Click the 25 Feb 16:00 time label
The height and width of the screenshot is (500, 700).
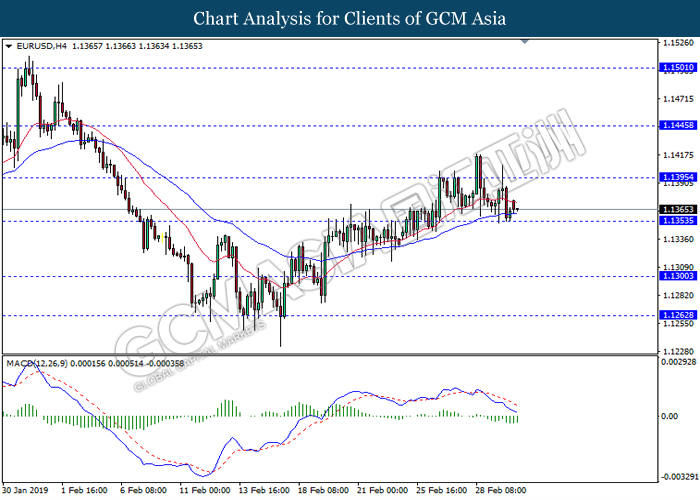[443, 490]
